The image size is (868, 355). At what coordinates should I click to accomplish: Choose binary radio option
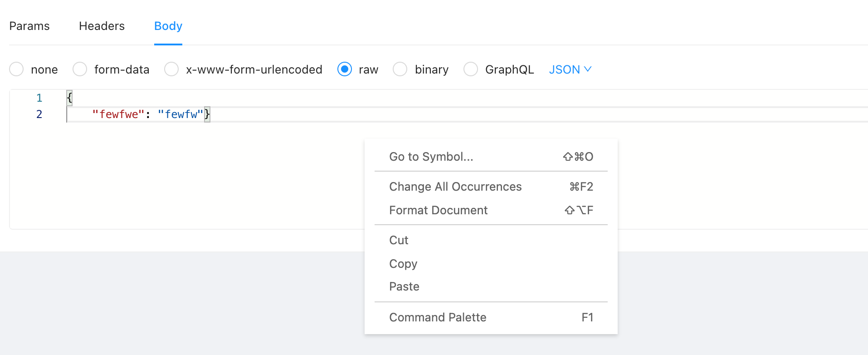tap(400, 69)
